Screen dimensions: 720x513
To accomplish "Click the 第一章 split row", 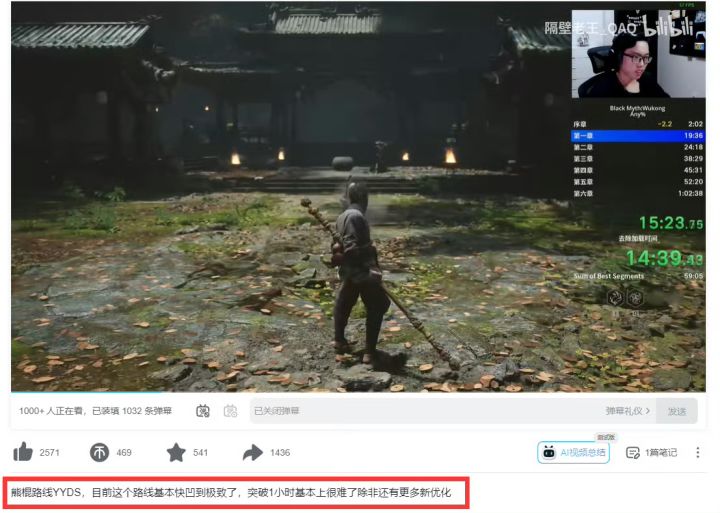I will pos(638,135).
